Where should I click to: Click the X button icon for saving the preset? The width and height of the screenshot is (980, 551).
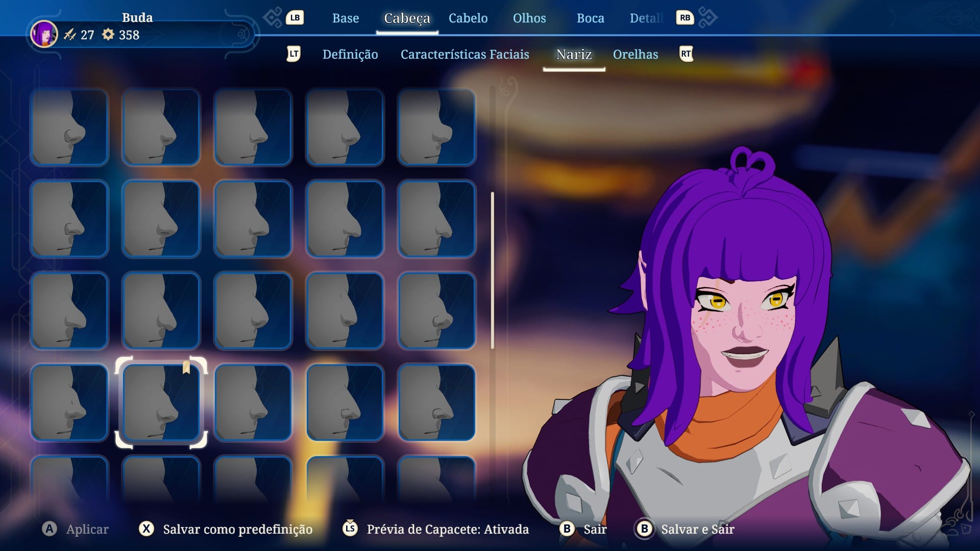coord(146,529)
